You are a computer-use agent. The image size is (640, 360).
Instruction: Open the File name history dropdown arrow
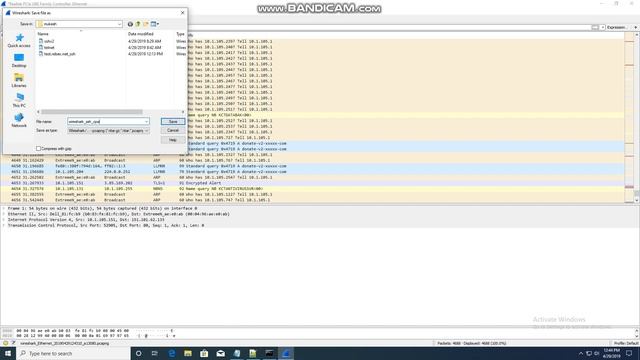pyautogui.click(x=146, y=122)
